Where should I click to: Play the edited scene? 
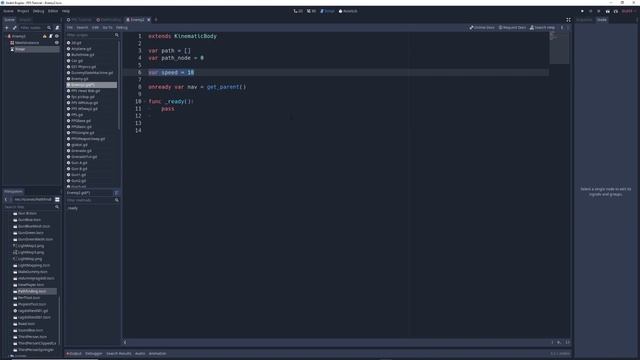coord(607,11)
